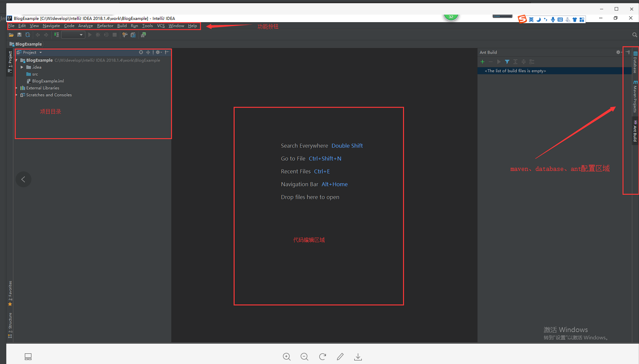639x364 pixels.
Task: Click the Synchronize toolbar icon
Action: click(x=27, y=35)
